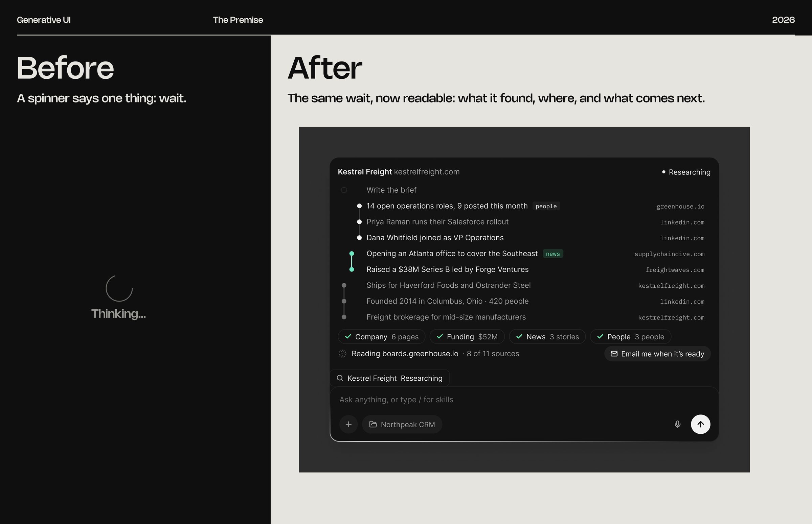Image resolution: width=812 pixels, height=524 pixels.
Task: Click the Email me when it's ready button
Action: click(657, 354)
